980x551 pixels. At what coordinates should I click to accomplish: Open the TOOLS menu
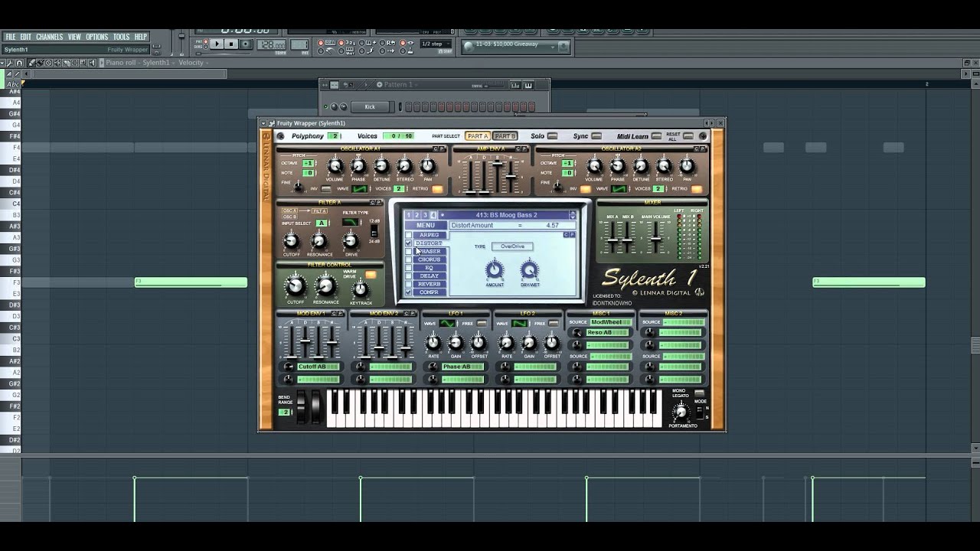[121, 37]
